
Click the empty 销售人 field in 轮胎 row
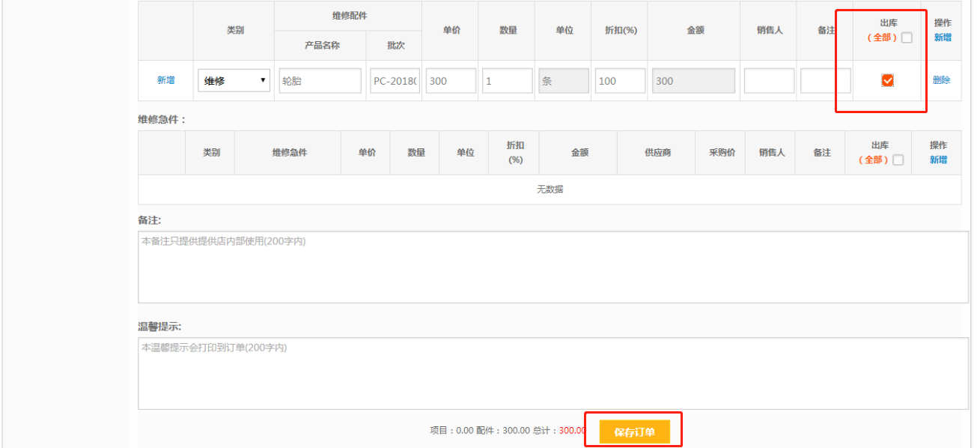tap(768, 81)
